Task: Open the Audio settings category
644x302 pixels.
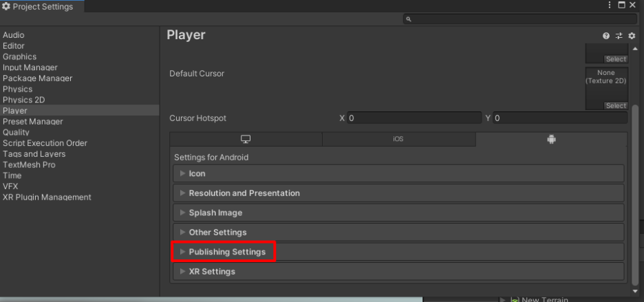Action: (x=14, y=35)
